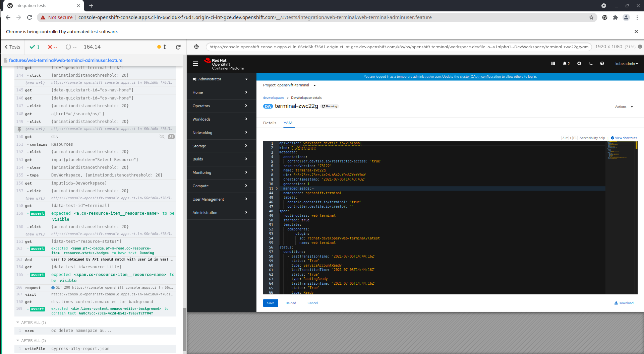Dismiss the automated test software banner
The width and height of the screenshot is (644, 354).
point(636,31)
